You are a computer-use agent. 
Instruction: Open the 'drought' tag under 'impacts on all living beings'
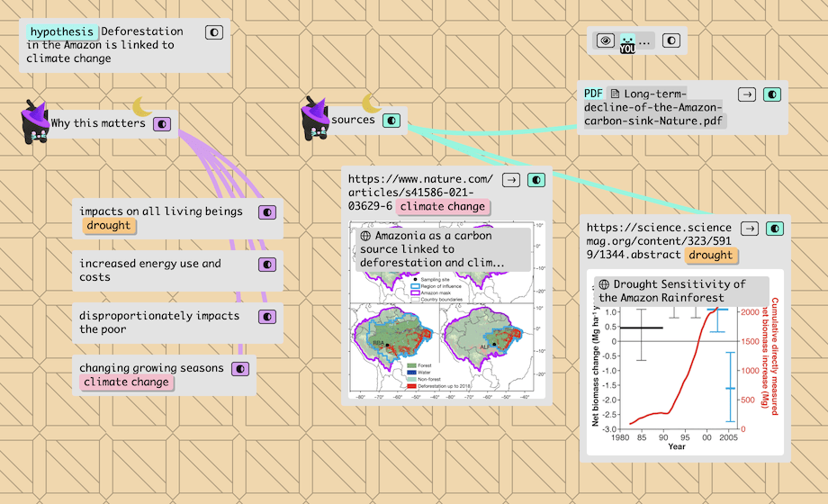(109, 225)
